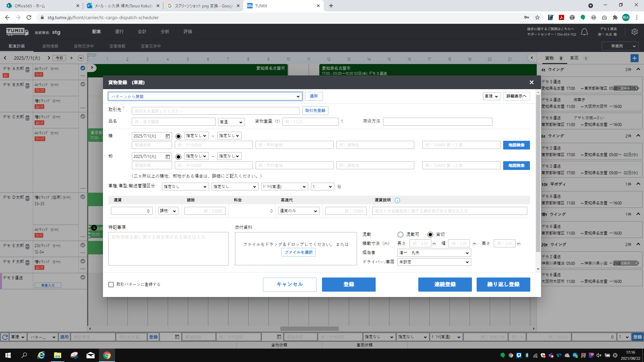Viewport: 644px width, 362px height.
Task: Close the cargo registration dialog
Action: 531,82
